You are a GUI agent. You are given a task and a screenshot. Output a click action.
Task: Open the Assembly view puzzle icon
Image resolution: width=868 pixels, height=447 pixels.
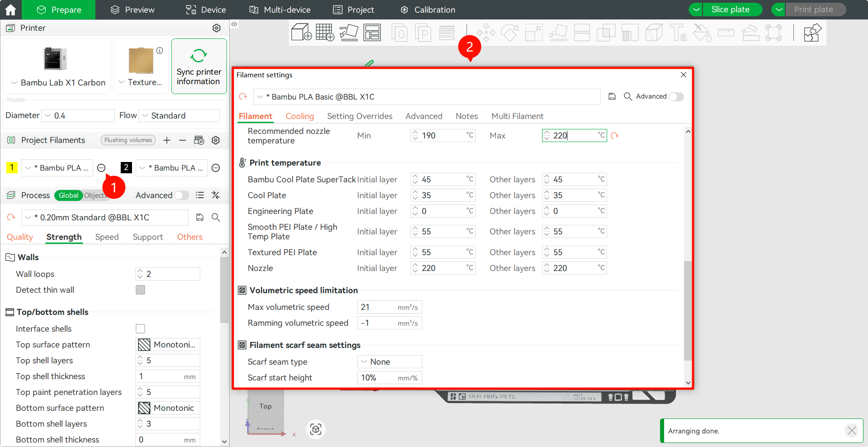point(812,33)
